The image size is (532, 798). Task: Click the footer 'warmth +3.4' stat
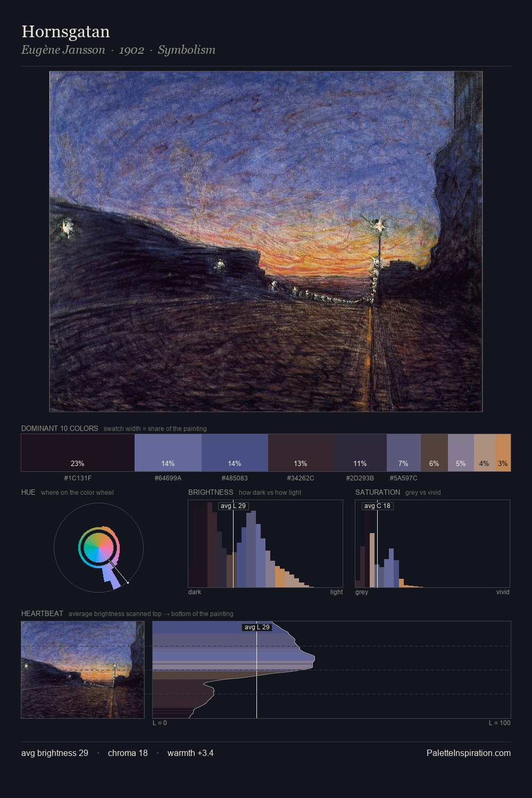pos(190,753)
